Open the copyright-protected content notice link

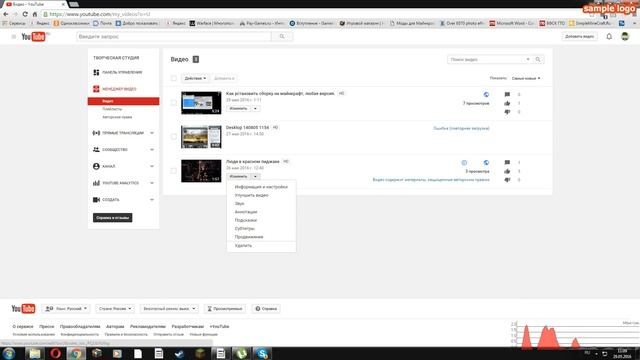pos(431,180)
